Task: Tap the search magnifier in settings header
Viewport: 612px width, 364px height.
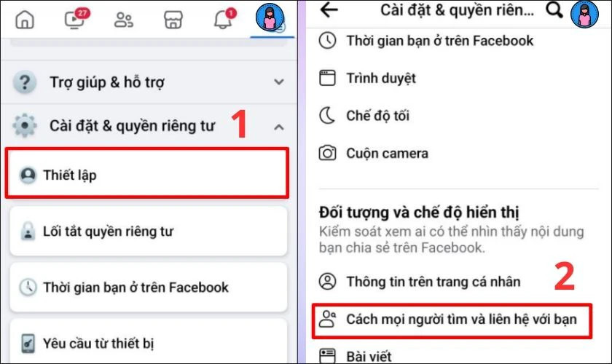Action: click(x=554, y=10)
